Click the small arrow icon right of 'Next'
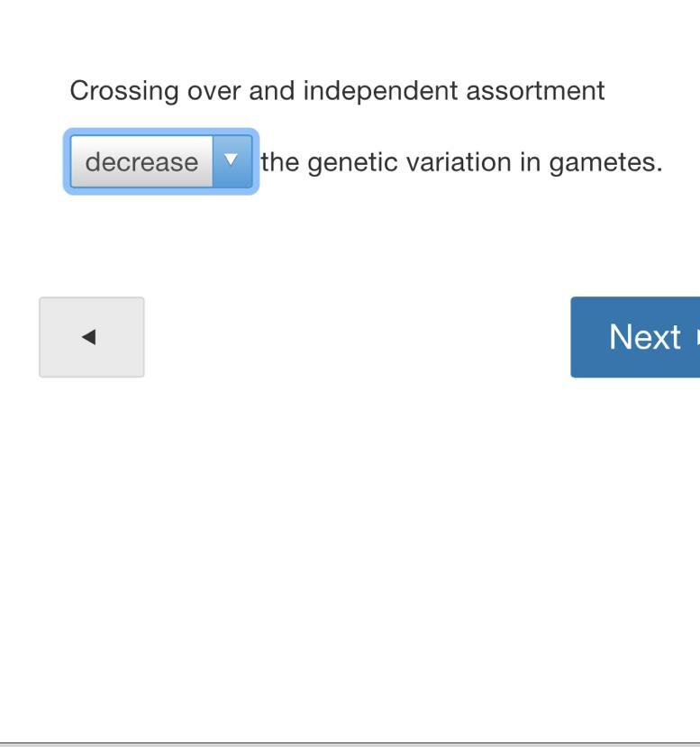The height and width of the screenshot is (747, 700). pos(697,337)
